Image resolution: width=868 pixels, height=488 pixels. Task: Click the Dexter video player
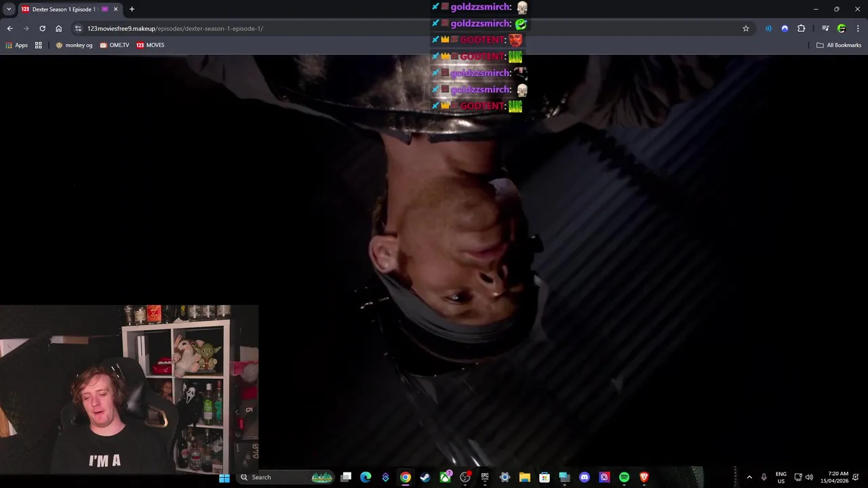pyautogui.click(x=434, y=261)
